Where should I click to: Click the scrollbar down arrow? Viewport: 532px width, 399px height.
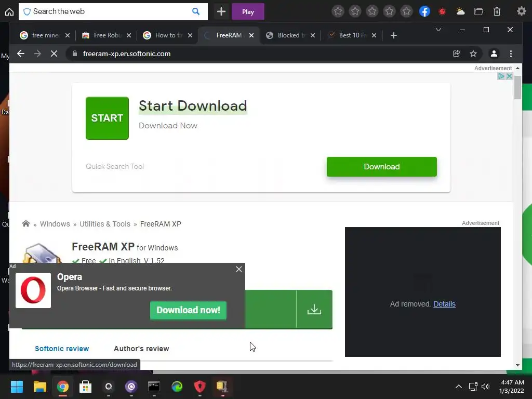click(517, 365)
